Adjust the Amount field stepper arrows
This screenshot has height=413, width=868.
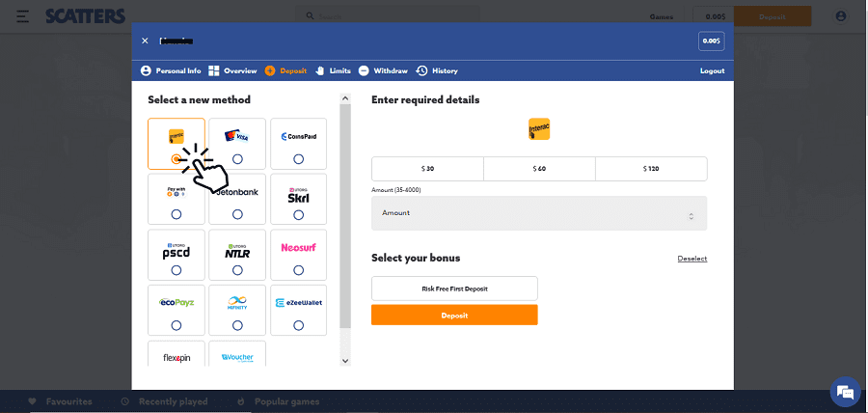(691, 216)
